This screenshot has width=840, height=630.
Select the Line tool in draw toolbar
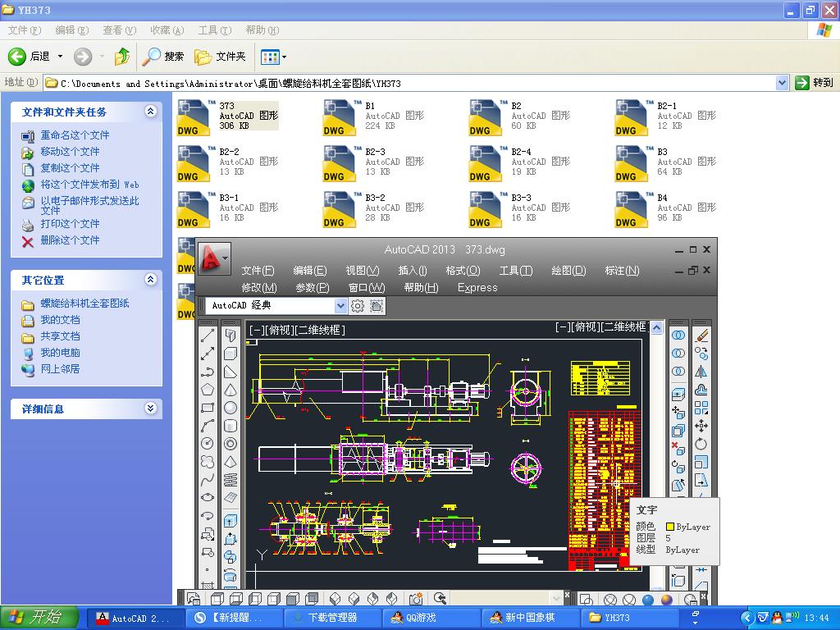[x=208, y=336]
